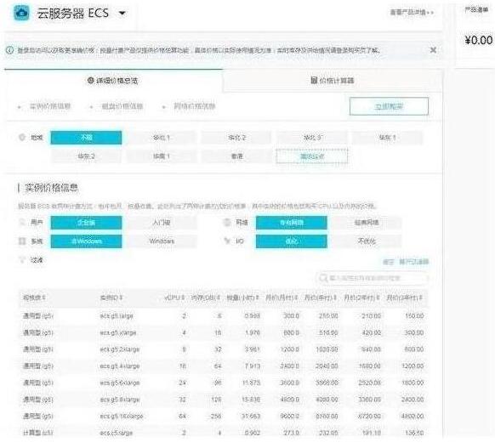Sort by the 规格族 column

tap(34, 298)
